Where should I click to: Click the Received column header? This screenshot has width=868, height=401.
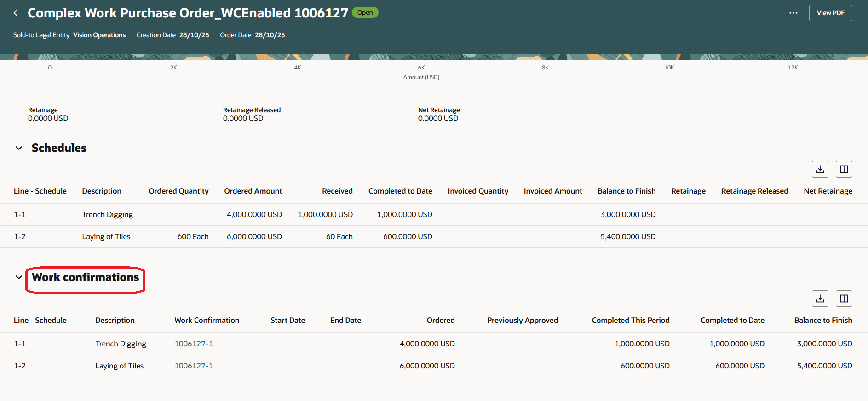coord(337,191)
